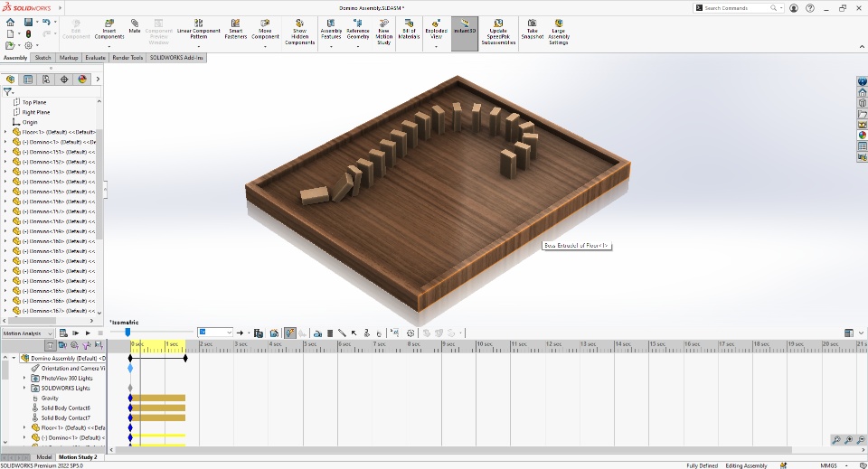
Task: Add a Contact in the motion toolbar
Action: coord(366,333)
